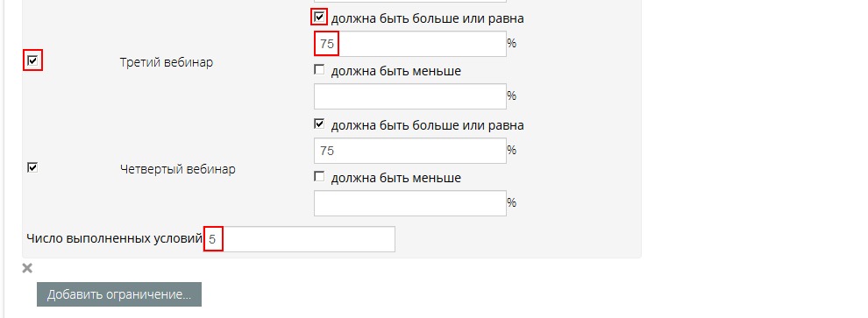
Task: Click 'должна быть меньше' label in Третий вебинар row
Action: click(395, 71)
